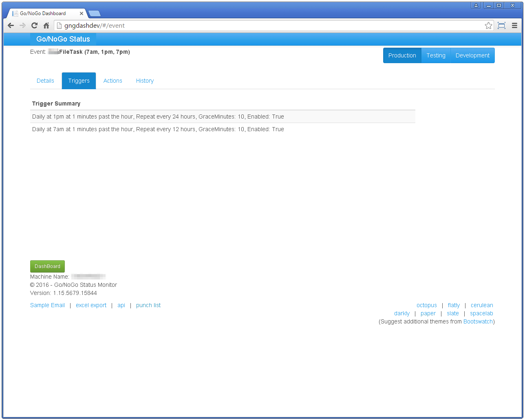525x420 pixels.
Task: Click the forward navigation arrow
Action: tap(23, 26)
